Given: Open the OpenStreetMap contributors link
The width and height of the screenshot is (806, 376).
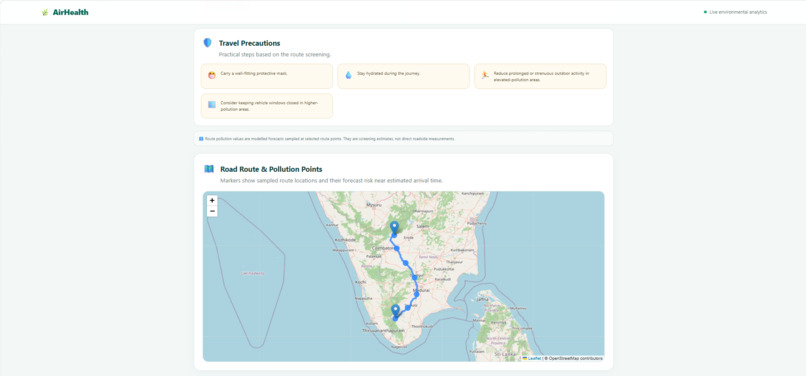Looking at the screenshot, I should point(575,358).
